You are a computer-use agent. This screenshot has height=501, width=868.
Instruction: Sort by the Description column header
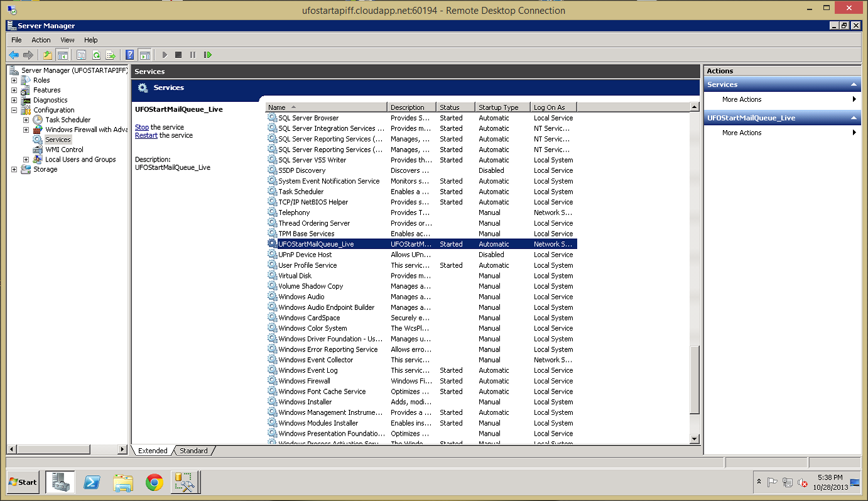[x=412, y=107]
